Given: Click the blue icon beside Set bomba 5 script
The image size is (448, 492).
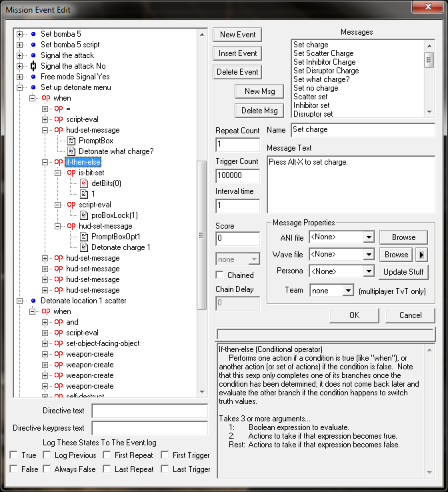Looking at the screenshot, I should click(33, 45).
